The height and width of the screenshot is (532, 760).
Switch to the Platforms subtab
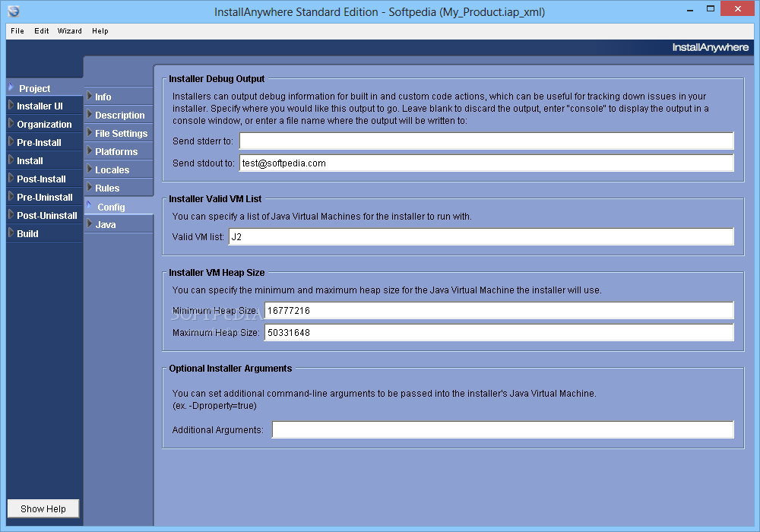pyautogui.click(x=119, y=152)
